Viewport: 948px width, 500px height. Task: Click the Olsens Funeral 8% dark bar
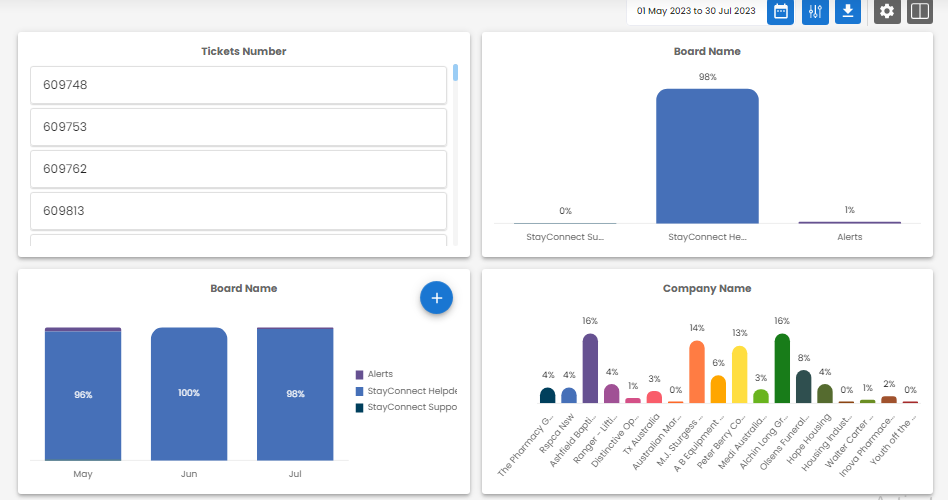(804, 387)
